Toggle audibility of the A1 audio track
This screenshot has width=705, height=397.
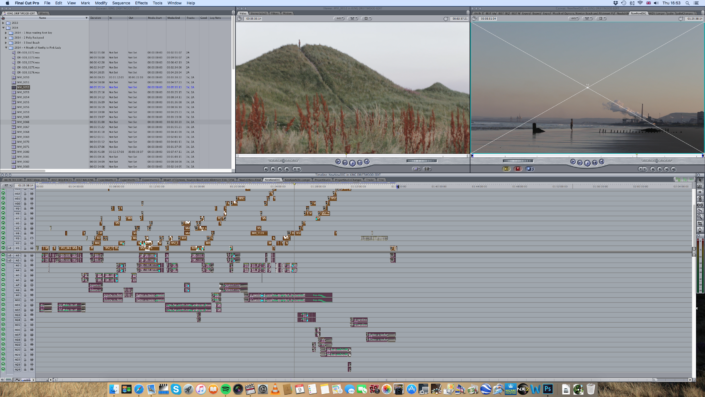coord(3,255)
